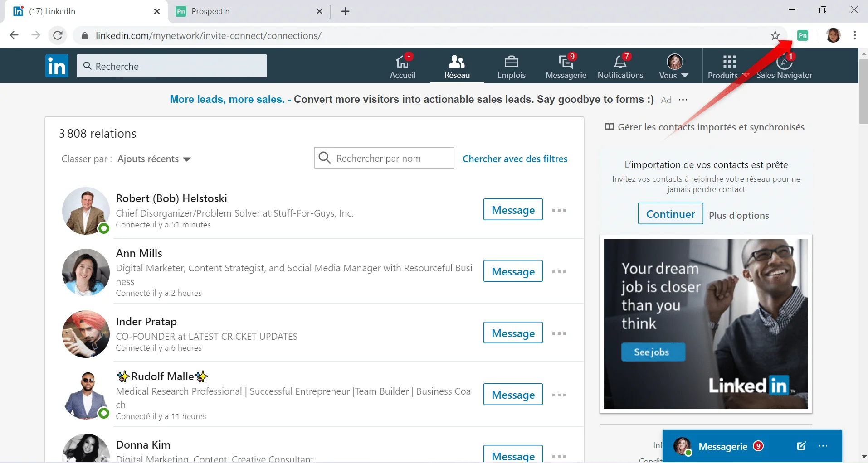Open Classer par Ajouts récents dropdown

coord(154,159)
